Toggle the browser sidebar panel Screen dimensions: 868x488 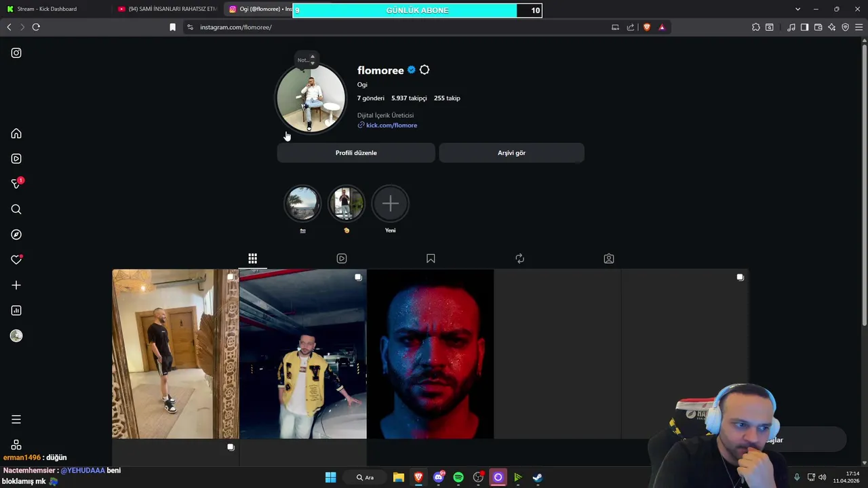pos(804,27)
